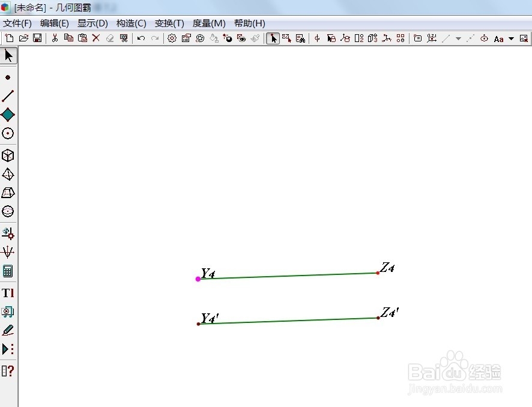Open the help question tool
Image resolution: width=532 pixels, height=407 pixels.
[8, 371]
